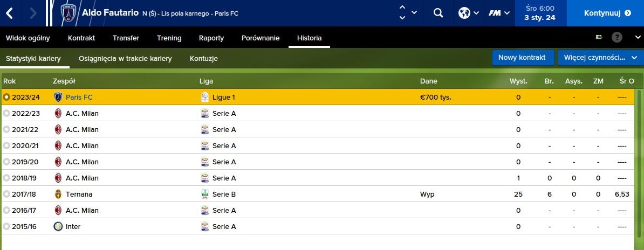Click the Inter club badge icon
The height and width of the screenshot is (250, 644).
pyautogui.click(x=58, y=226)
